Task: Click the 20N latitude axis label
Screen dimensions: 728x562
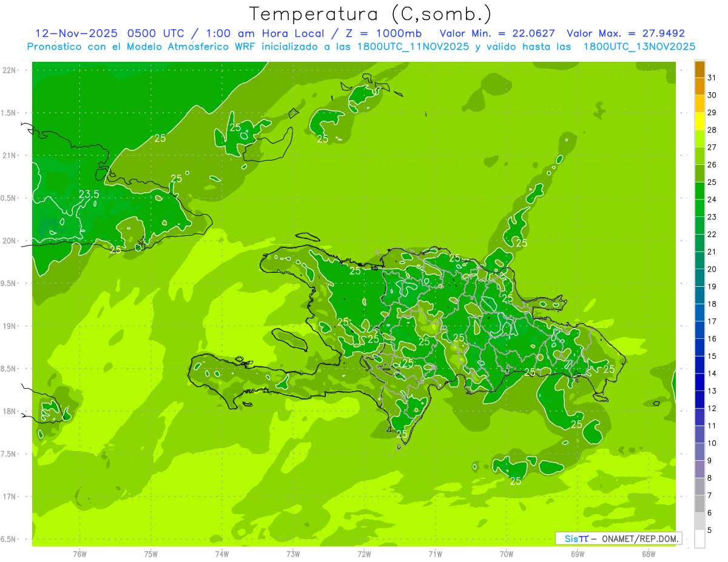Action: click(x=8, y=241)
